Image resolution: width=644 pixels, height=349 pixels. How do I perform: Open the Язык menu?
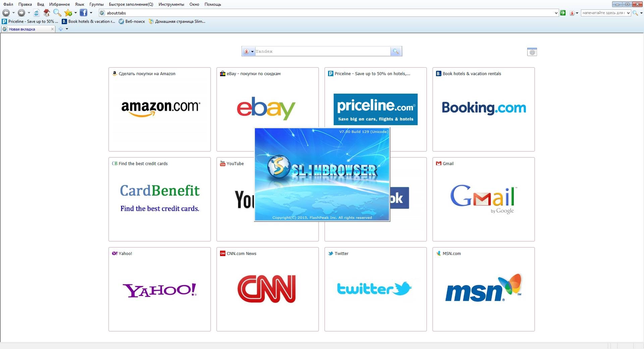pyautogui.click(x=79, y=4)
